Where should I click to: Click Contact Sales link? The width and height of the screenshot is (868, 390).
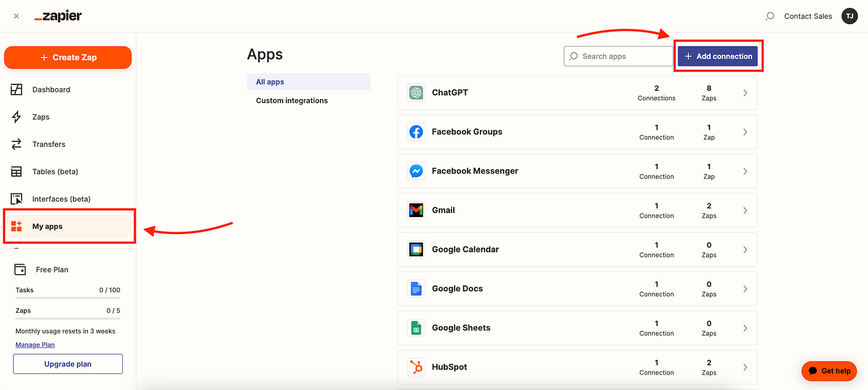coord(808,16)
